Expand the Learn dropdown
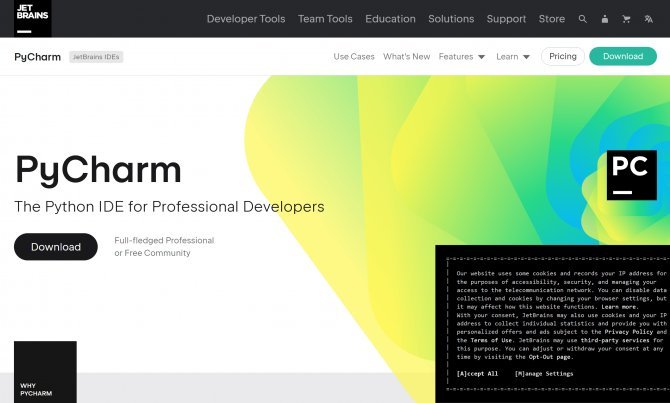 coord(513,56)
